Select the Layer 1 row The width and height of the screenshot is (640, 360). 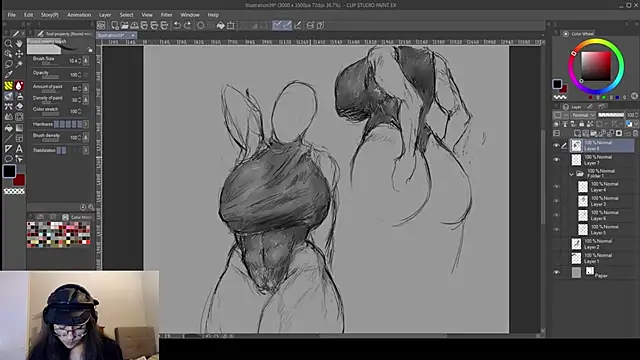click(x=602, y=258)
